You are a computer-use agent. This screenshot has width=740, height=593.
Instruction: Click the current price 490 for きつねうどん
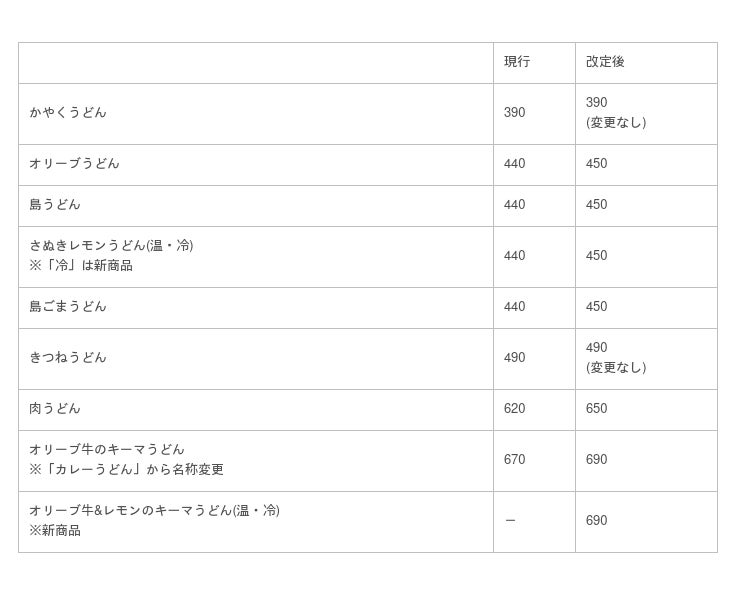514,358
